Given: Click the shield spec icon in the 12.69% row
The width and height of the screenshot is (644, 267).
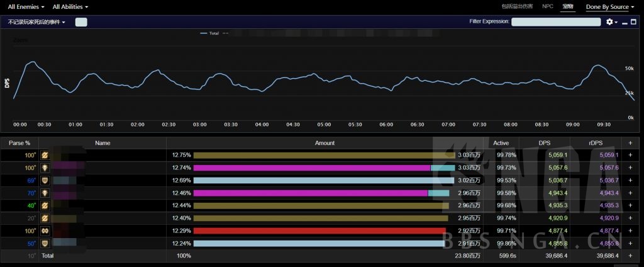Looking at the screenshot, I should pyautogui.click(x=45, y=180).
